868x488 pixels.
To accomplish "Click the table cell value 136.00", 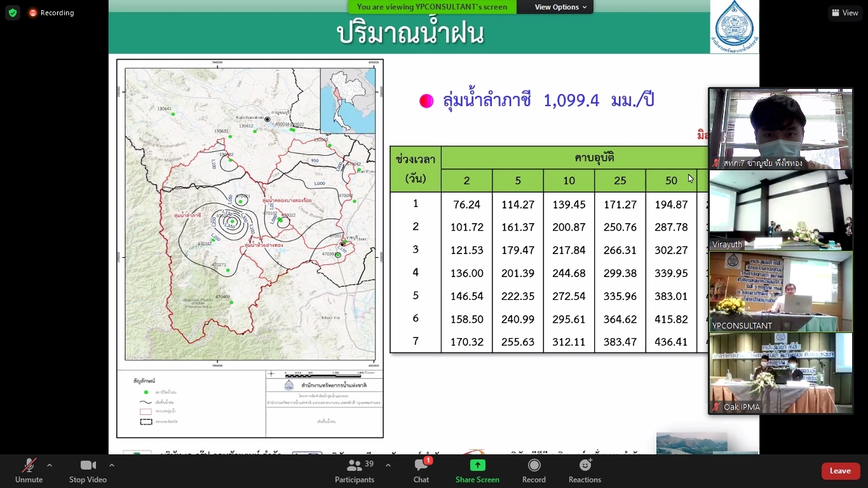I will click(x=466, y=273).
